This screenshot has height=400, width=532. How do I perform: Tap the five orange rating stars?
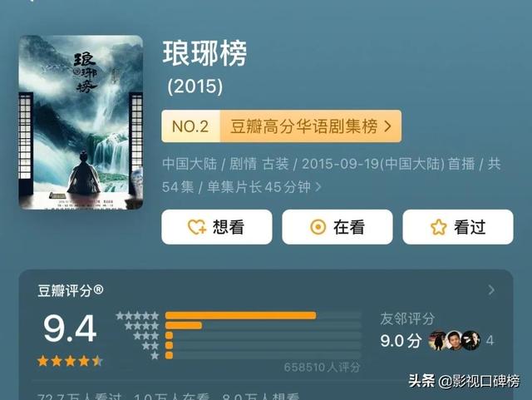pos(70,361)
